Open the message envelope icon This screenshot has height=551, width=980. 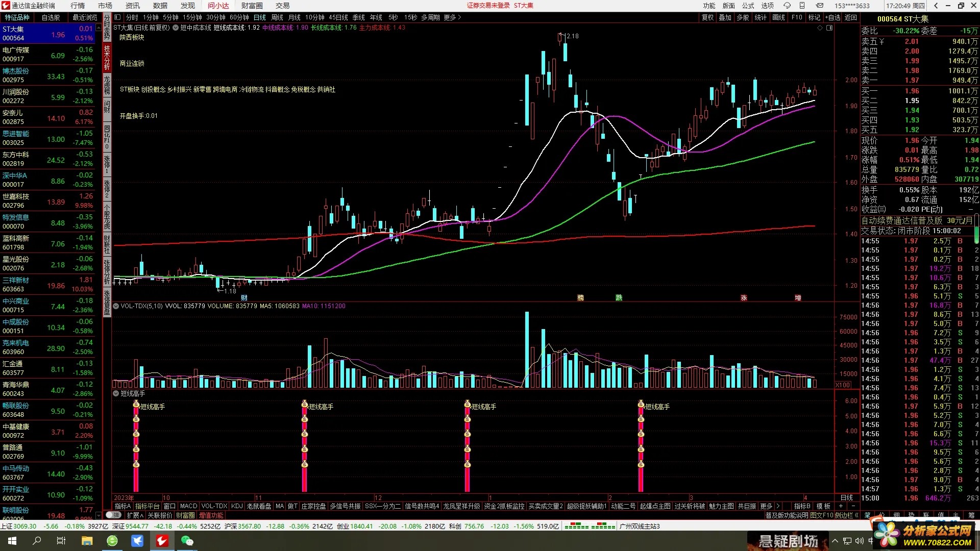pyautogui.click(x=820, y=6)
